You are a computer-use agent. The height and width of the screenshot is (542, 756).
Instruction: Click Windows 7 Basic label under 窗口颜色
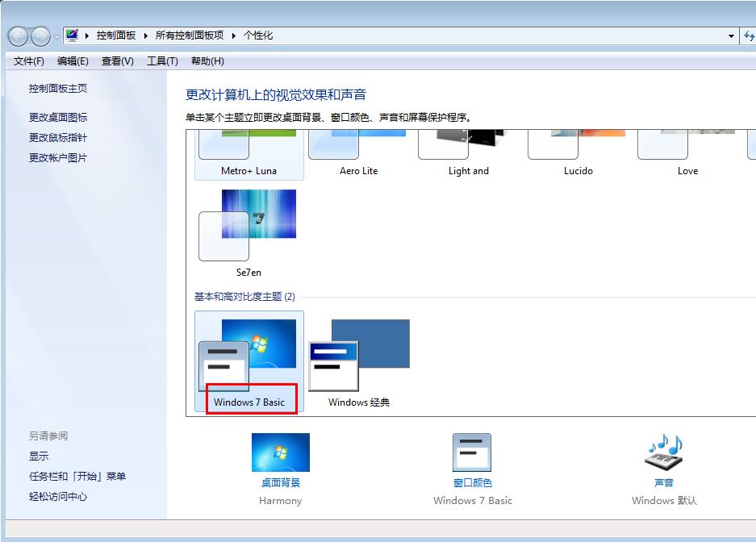[x=473, y=501]
